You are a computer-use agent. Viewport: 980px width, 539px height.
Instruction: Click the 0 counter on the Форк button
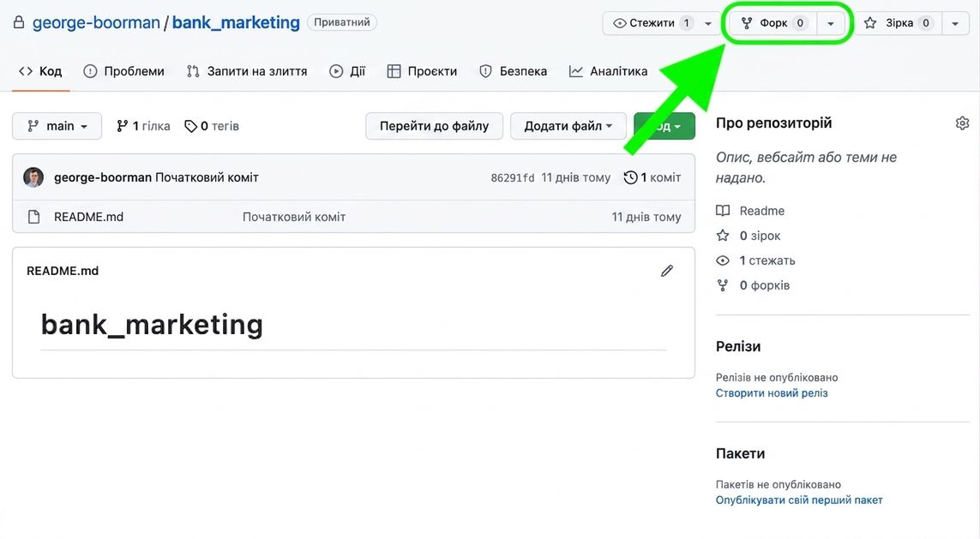(800, 23)
